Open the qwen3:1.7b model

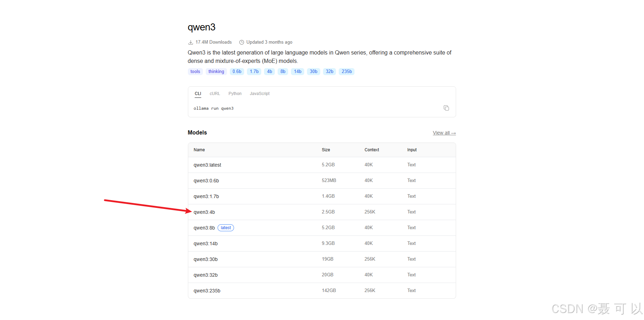(x=206, y=196)
